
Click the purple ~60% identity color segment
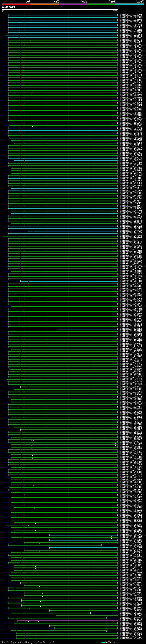(73, 4)
